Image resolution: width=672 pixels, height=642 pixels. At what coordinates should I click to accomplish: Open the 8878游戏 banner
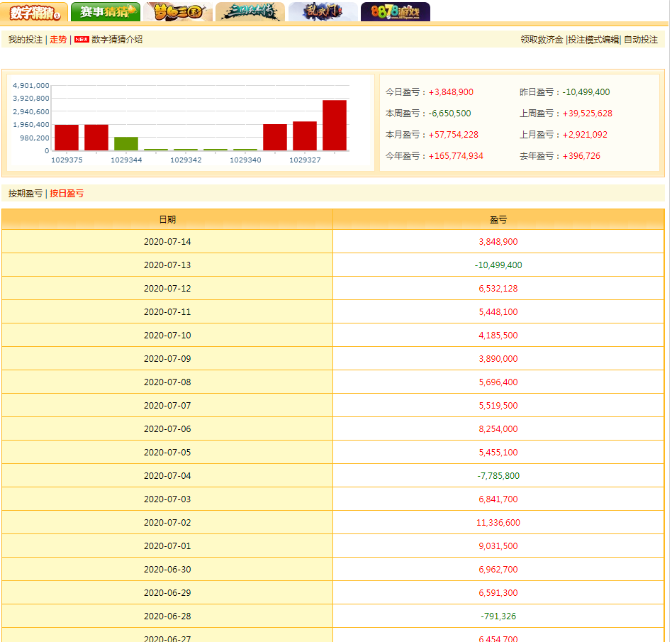(x=395, y=12)
